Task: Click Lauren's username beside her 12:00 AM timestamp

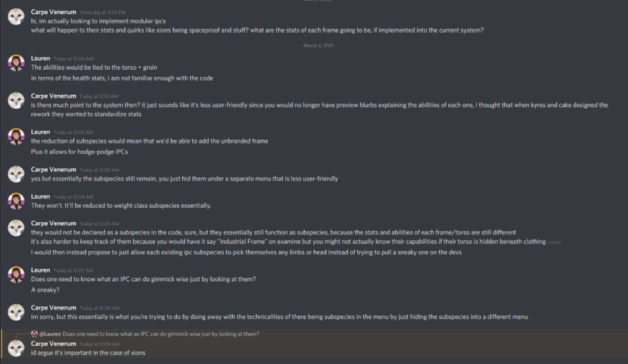Action: point(40,58)
